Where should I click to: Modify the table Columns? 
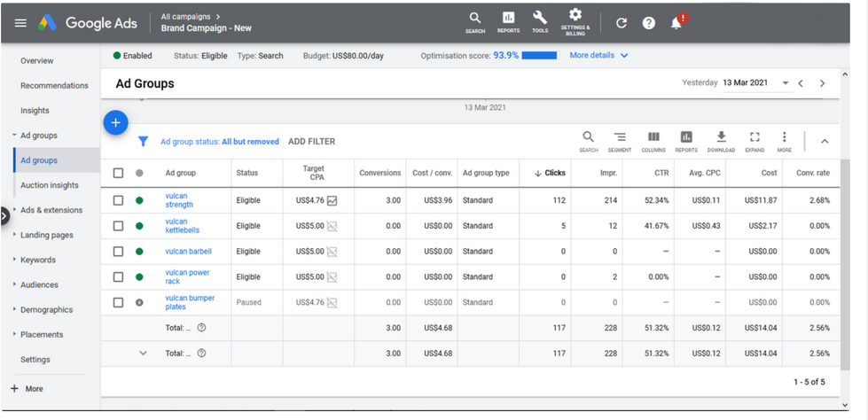pos(653,142)
